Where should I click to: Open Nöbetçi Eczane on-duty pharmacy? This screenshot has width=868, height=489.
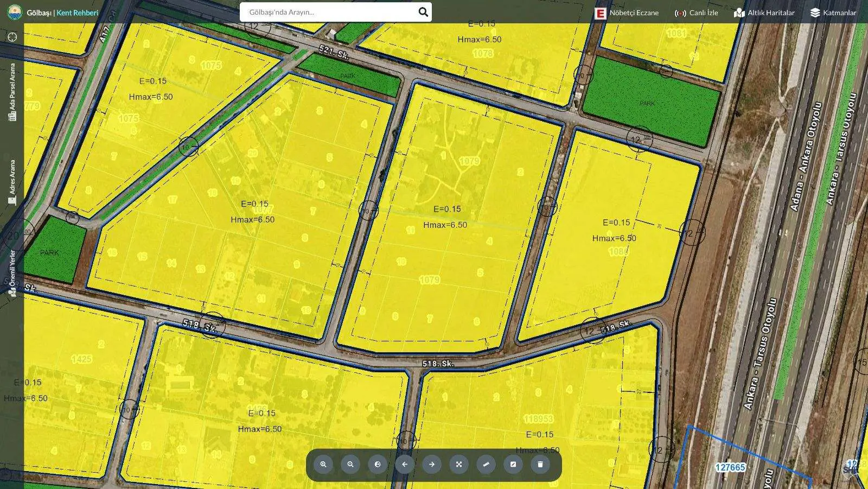tap(627, 13)
